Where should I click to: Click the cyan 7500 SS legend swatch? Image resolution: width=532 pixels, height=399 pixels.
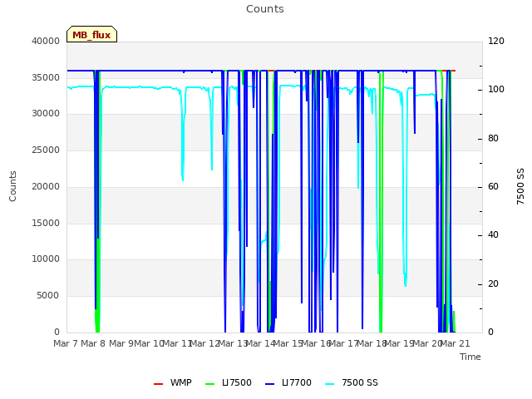coord(330,384)
